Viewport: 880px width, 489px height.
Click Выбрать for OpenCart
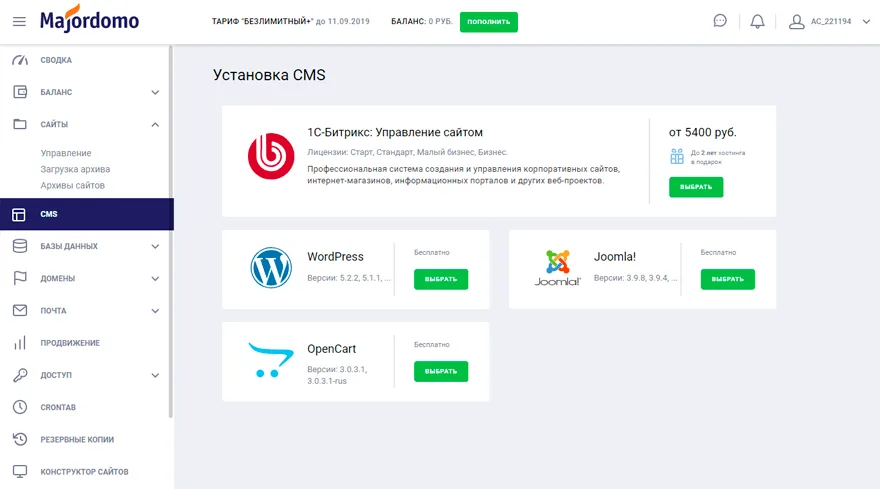(x=441, y=371)
